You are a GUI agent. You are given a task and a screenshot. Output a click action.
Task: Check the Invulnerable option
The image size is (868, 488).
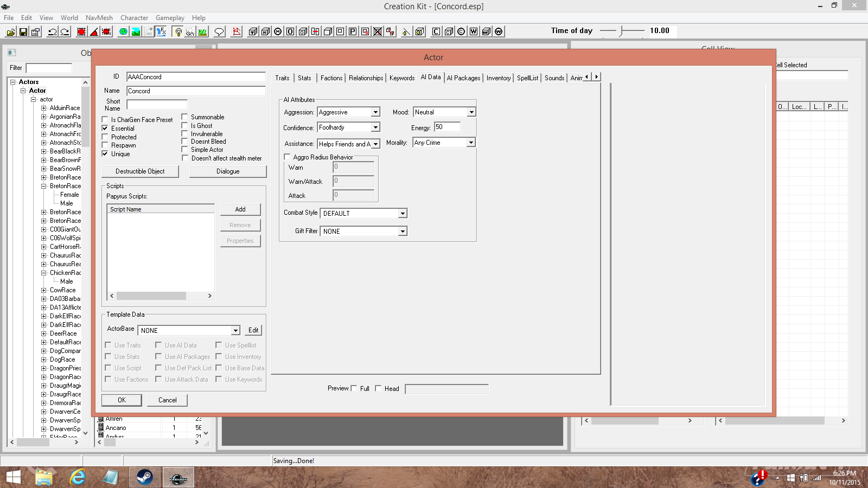coord(185,134)
